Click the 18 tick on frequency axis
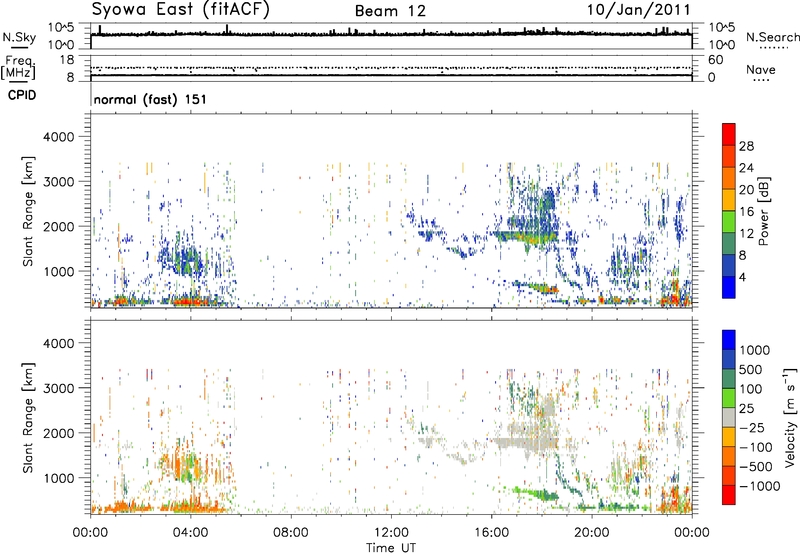Viewport: 800px width, 554px height. click(x=67, y=60)
